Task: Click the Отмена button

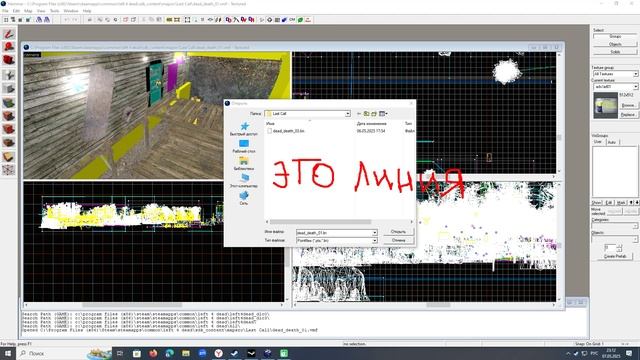Action: 398,240
